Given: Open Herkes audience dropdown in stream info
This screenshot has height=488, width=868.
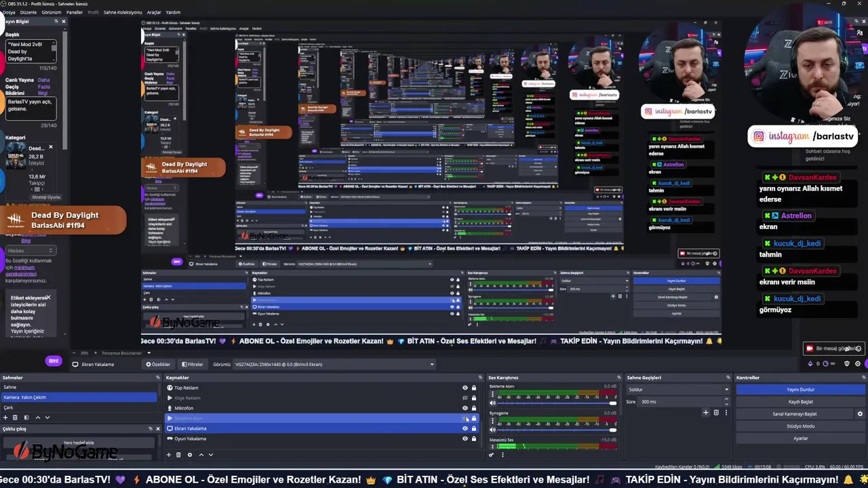Looking at the screenshot, I should point(30,251).
